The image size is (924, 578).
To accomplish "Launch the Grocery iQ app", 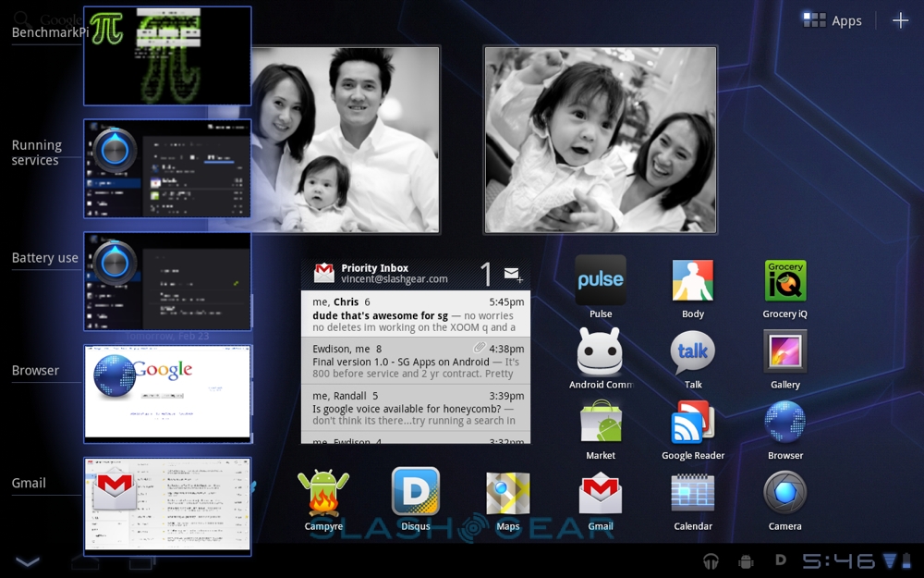I will 785,280.
